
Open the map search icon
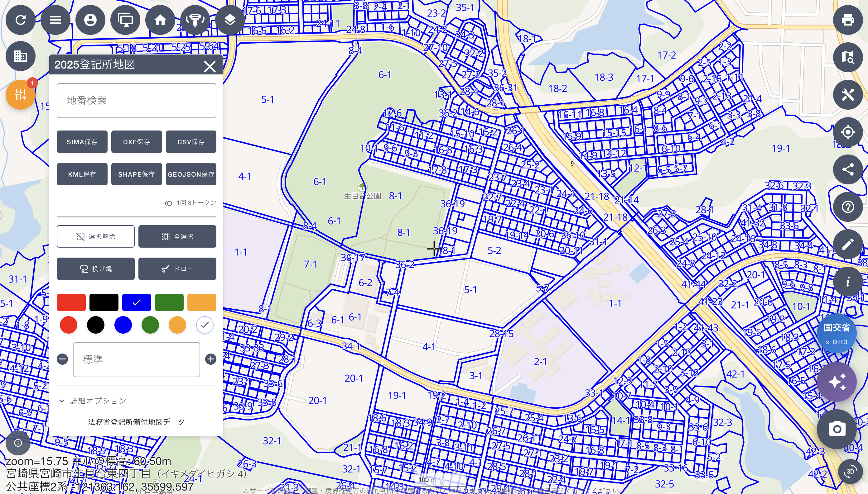coord(848,57)
